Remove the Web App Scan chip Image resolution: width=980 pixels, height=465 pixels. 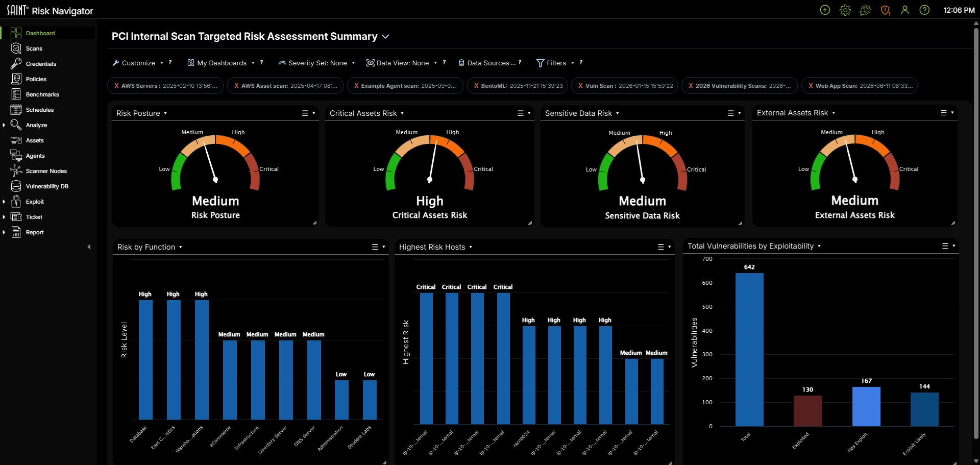(x=811, y=86)
